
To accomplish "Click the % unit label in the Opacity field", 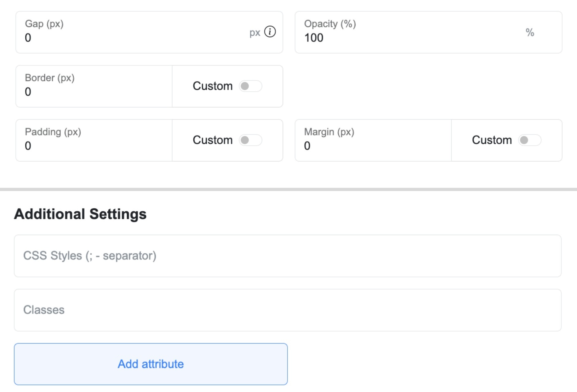I will 530,32.
